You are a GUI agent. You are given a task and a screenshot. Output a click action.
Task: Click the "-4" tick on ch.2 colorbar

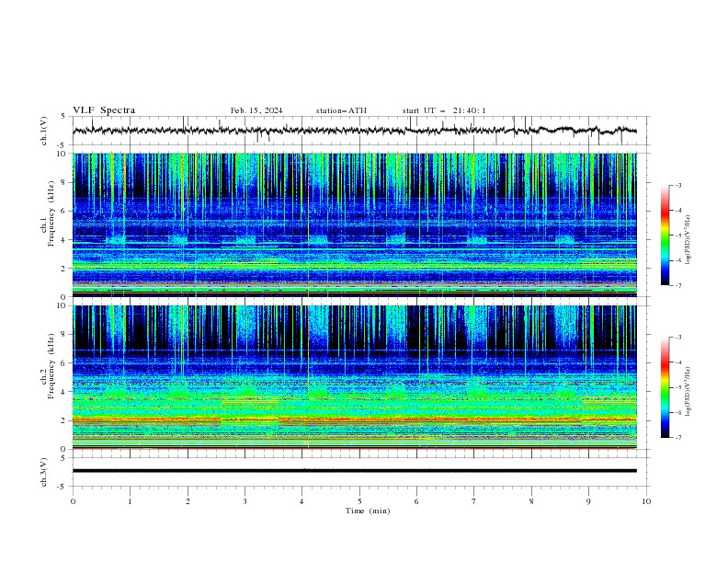point(677,362)
